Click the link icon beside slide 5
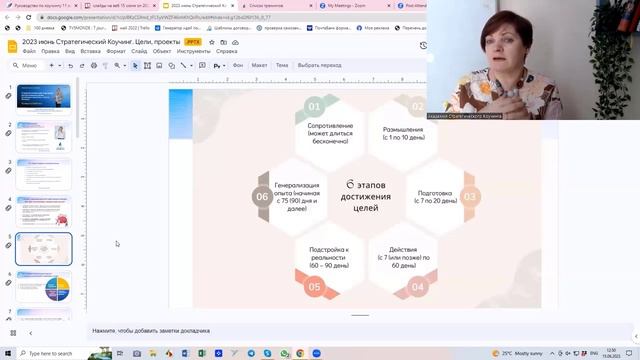 click(8, 246)
